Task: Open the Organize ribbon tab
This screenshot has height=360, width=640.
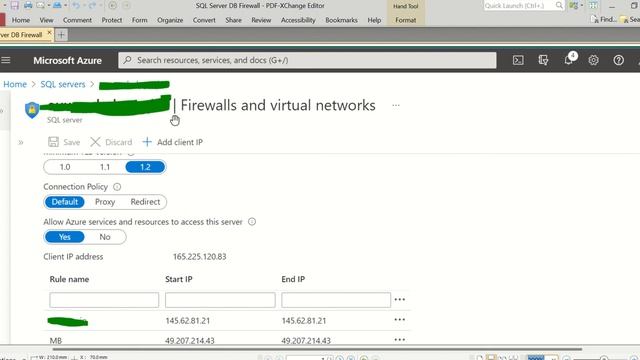Action: click(170, 20)
